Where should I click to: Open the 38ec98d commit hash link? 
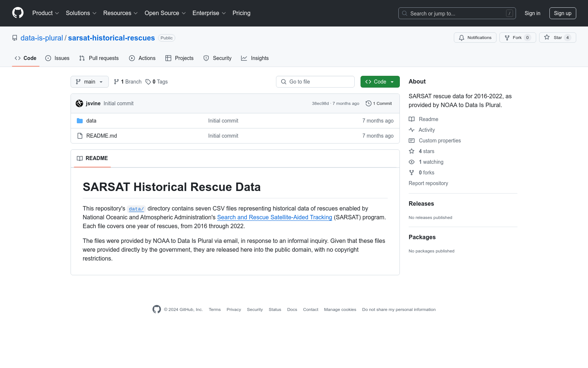320,103
